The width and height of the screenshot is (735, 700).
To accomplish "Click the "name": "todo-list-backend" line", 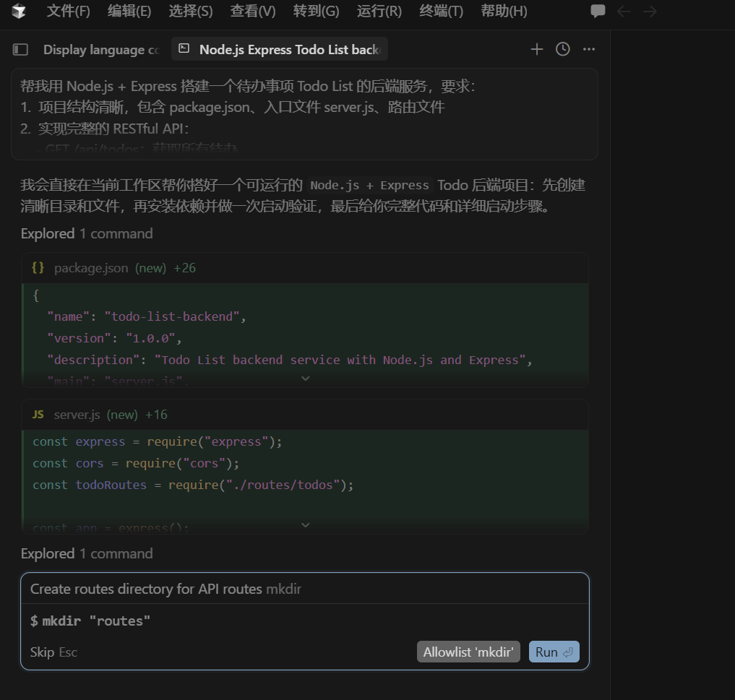I will pos(147,316).
